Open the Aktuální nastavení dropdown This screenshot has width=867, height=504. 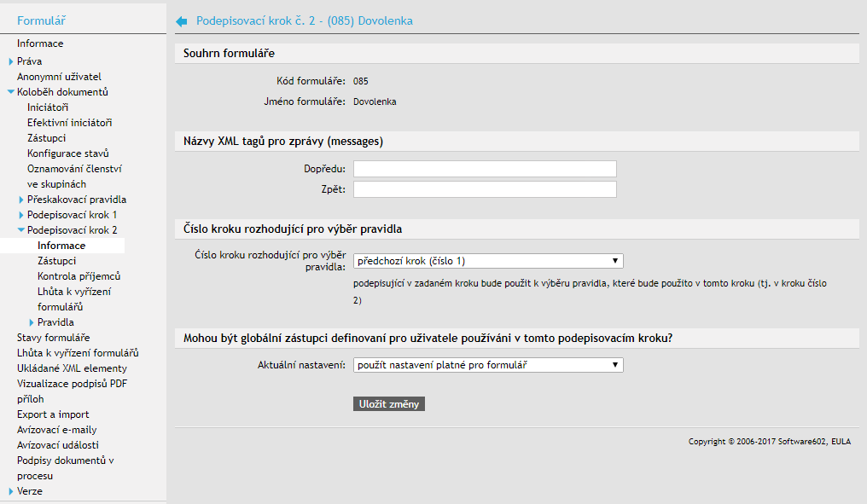[x=488, y=365]
